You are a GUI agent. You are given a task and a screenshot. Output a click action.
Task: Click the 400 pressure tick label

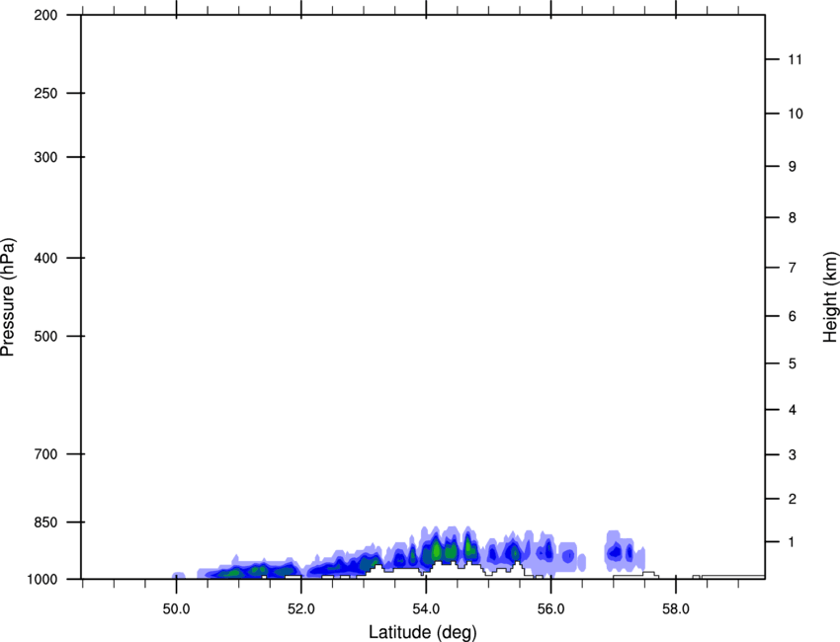pyautogui.click(x=45, y=258)
